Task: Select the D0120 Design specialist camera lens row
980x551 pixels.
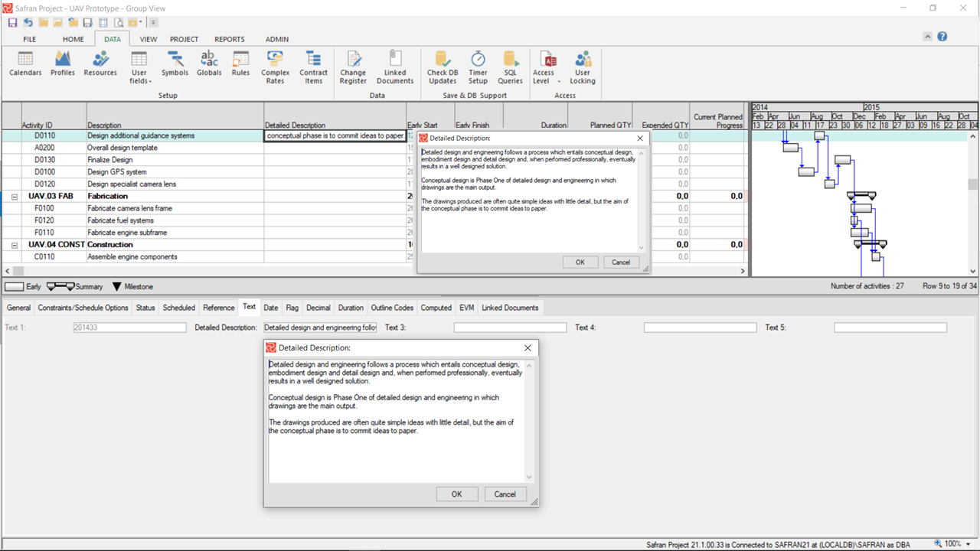Action: [374, 184]
